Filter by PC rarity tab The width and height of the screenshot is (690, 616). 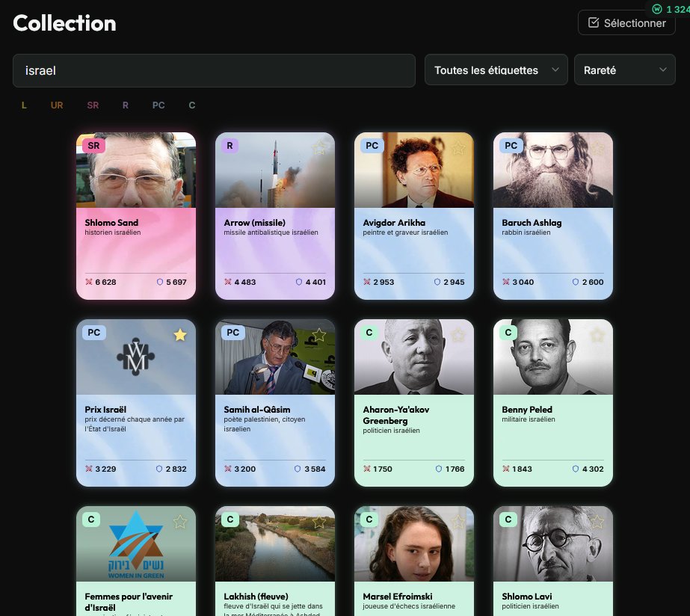point(158,105)
